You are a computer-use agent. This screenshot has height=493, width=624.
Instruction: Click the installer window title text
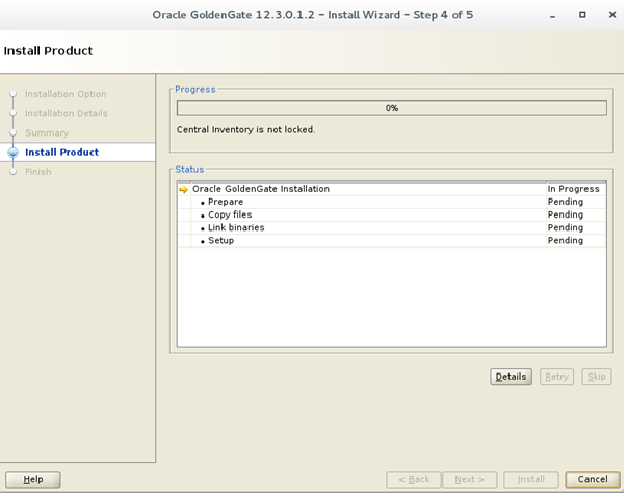tap(313, 15)
